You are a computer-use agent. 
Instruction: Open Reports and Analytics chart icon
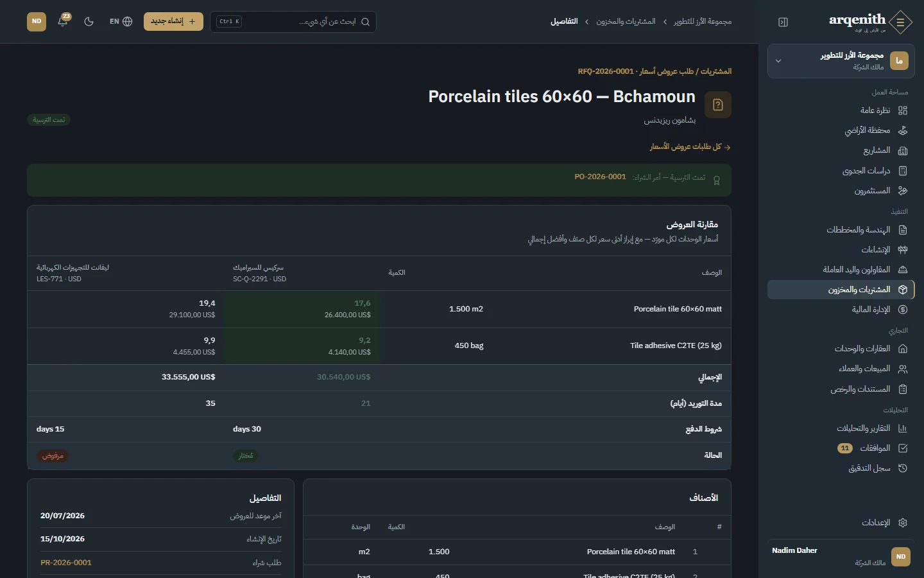(903, 428)
